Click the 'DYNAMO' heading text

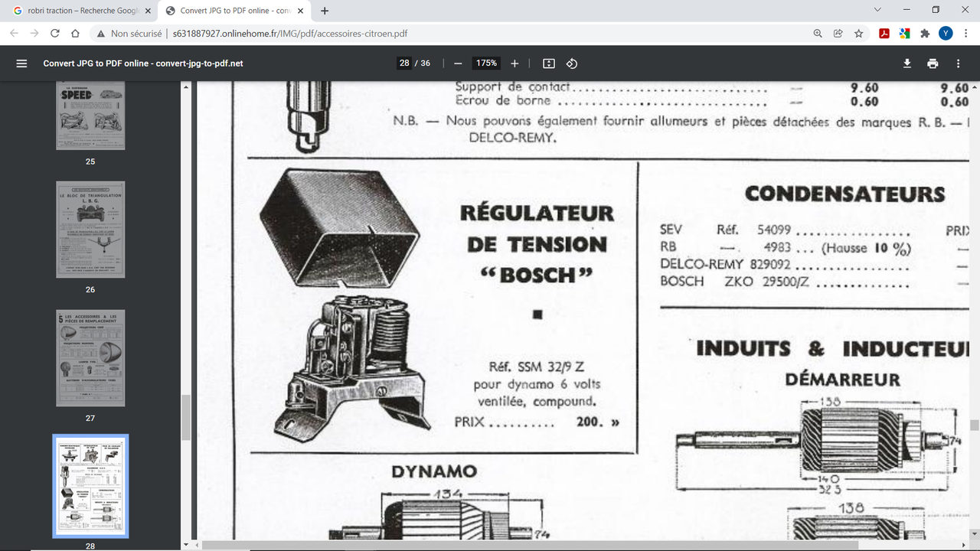(x=434, y=472)
